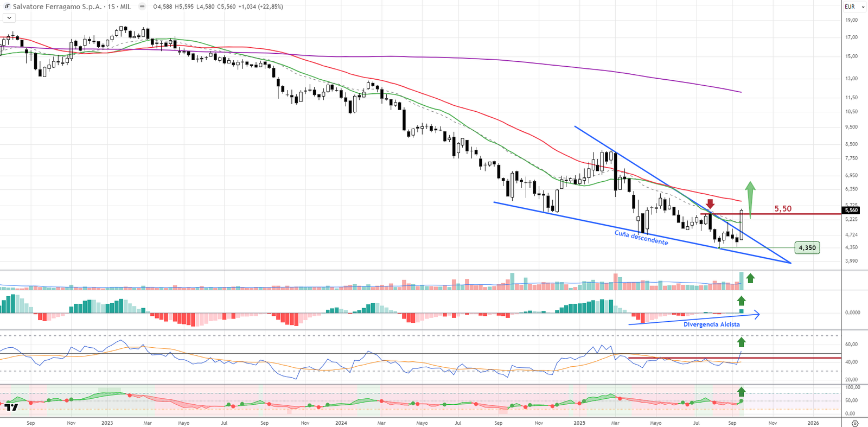Screen dimensions: 868x427
Task: Select the green arrow in the volume pane
Action: (750, 278)
